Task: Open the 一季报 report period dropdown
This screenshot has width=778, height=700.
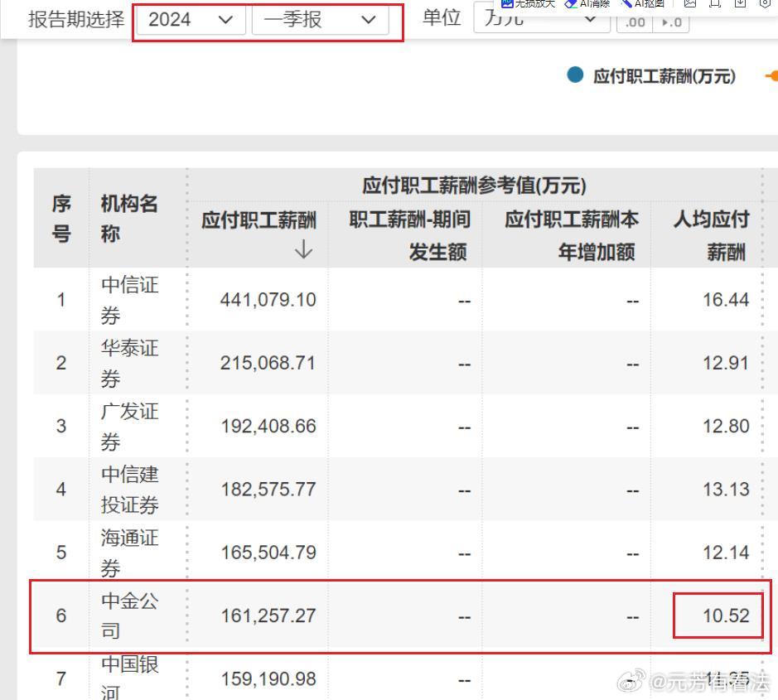Action: click(x=320, y=20)
